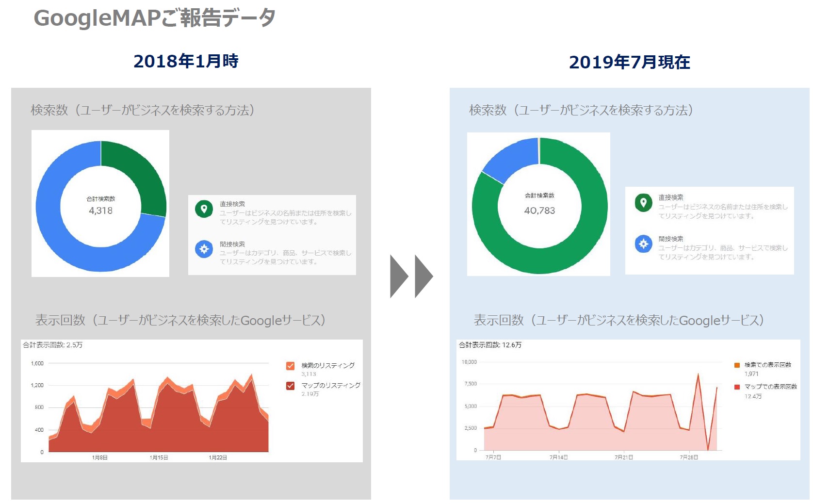Click the 2018 donut chart with 4,318 searches

(101, 206)
